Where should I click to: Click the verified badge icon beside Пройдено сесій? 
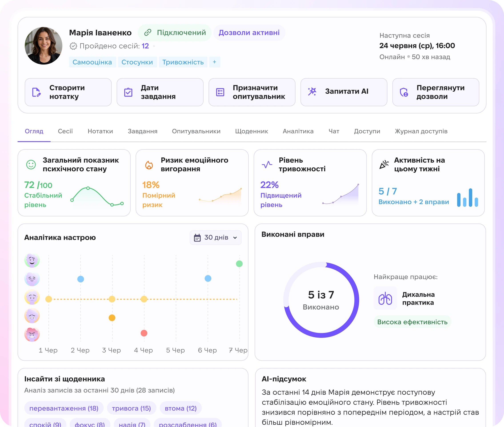(73, 46)
